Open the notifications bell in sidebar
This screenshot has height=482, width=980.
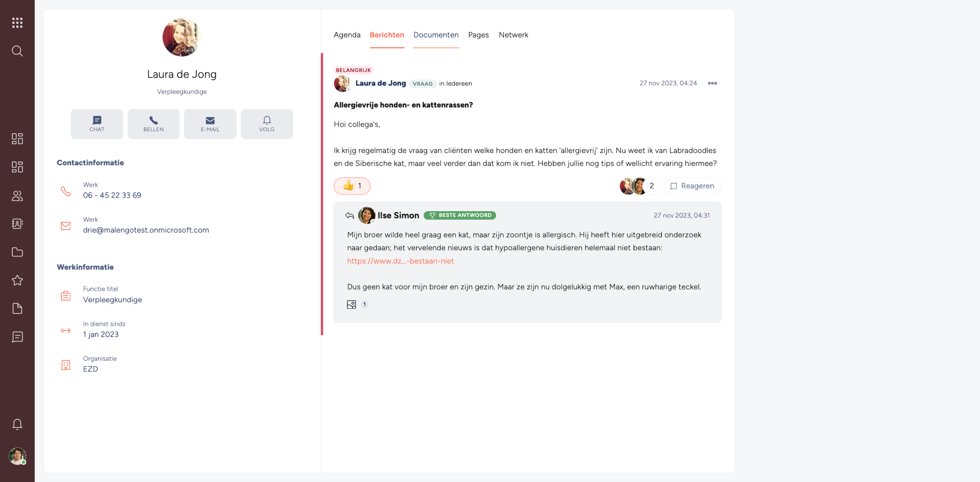click(x=17, y=424)
